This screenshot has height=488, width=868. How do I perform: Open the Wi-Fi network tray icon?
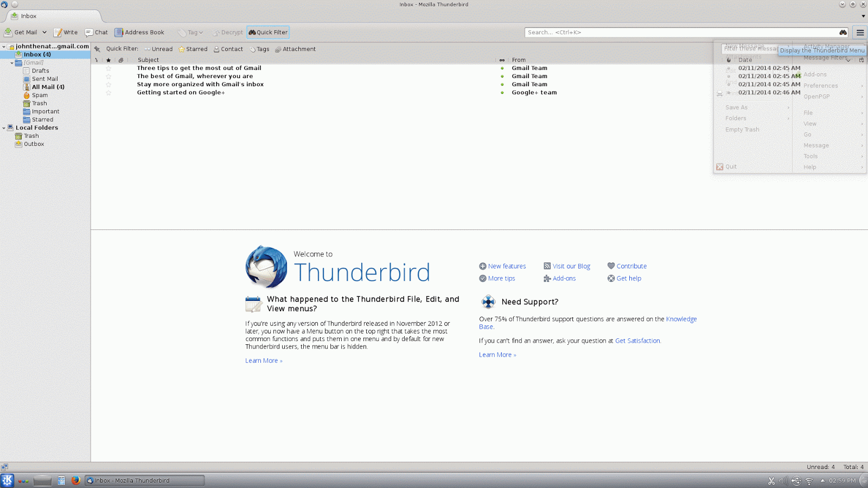tap(809, 481)
